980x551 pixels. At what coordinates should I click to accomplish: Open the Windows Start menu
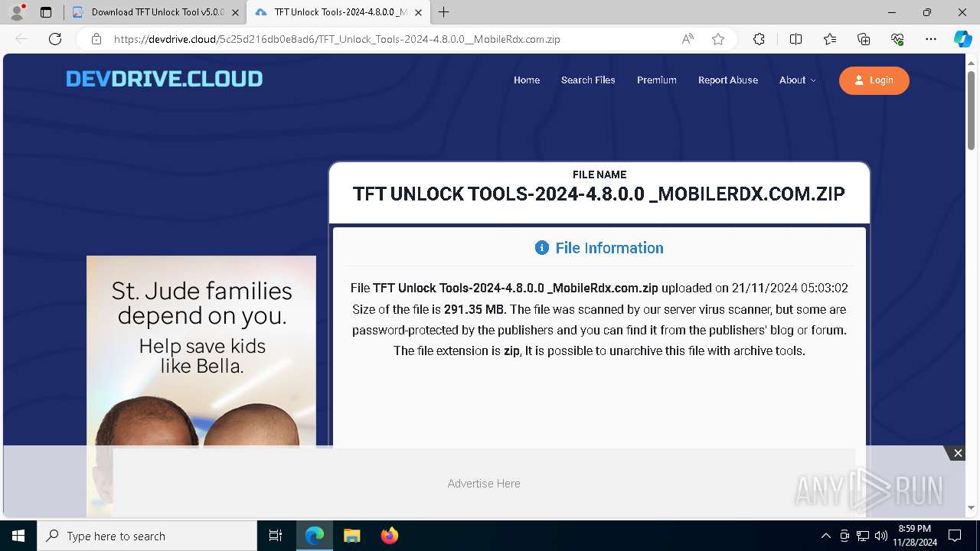18,536
